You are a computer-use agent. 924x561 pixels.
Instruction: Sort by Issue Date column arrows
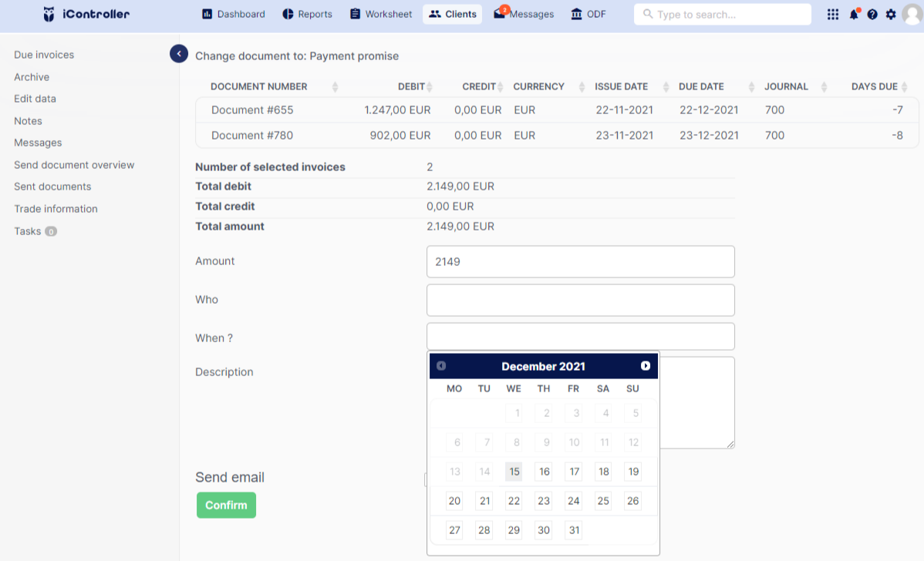666,87
